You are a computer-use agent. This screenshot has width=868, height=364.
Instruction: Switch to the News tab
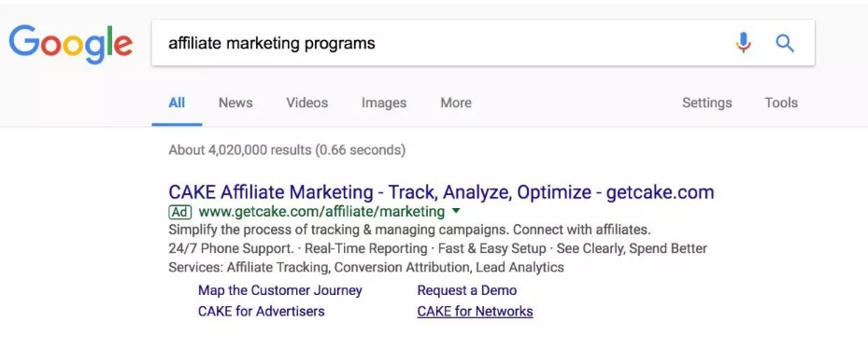[235, 103]
